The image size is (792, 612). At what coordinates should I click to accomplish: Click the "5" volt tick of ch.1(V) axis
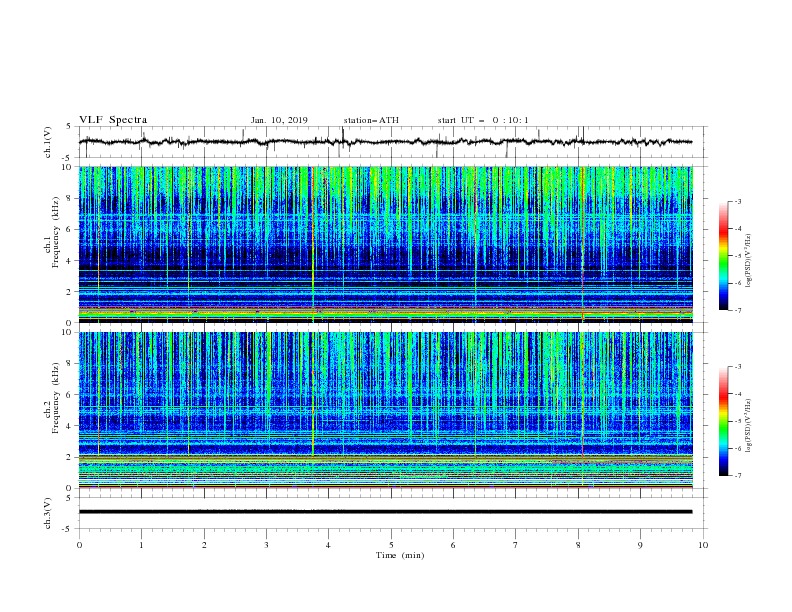coord(69,127)
